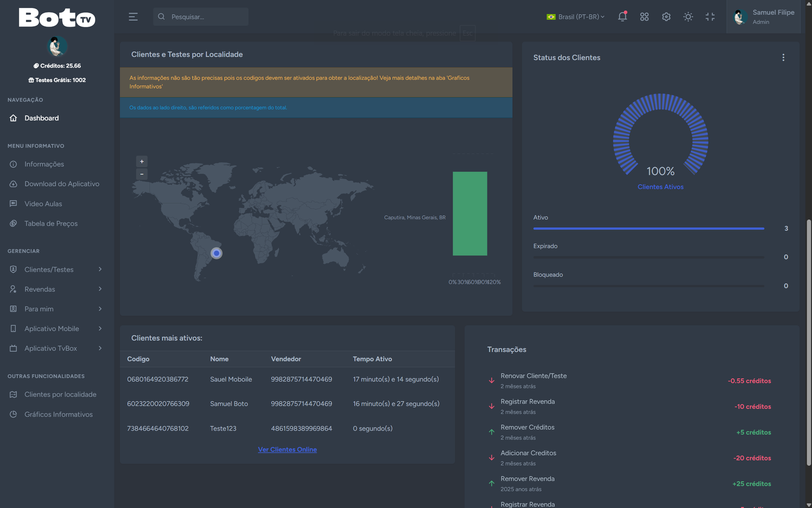
Task: Click the Aplicativo Mobile phone icon
Action: [x=14, y=329]
